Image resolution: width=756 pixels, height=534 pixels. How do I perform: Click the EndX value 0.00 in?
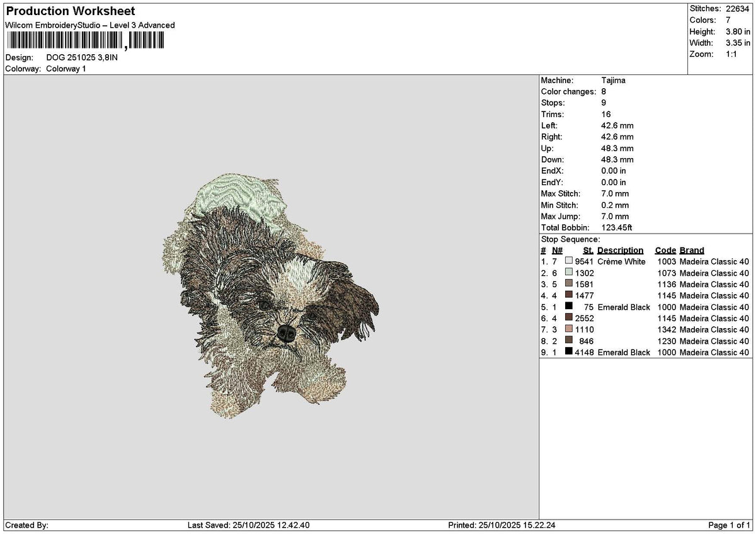(x=614, y=171)
